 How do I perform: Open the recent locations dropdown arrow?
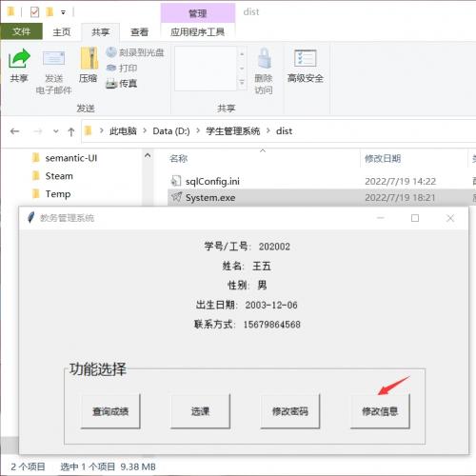pyautogui.click(x=56, y=131)
